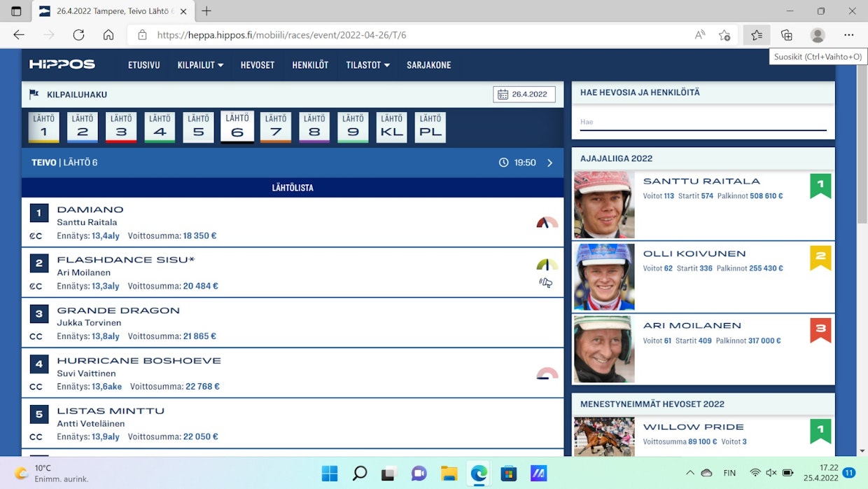Click the horseshoe icon under Flashdance Sisu's gauge
Screen dimensions: 868x489
tap(545, 282)
